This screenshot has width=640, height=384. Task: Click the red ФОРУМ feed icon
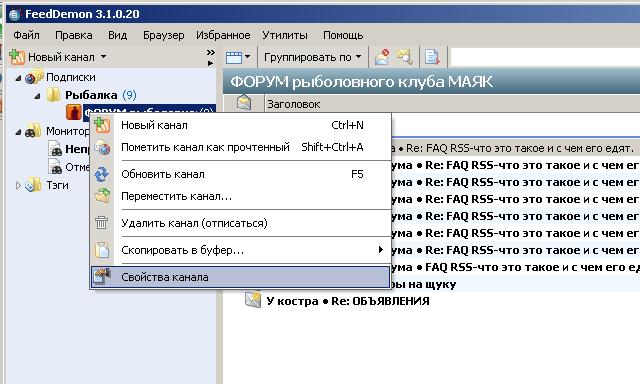[x=74, y=112]
